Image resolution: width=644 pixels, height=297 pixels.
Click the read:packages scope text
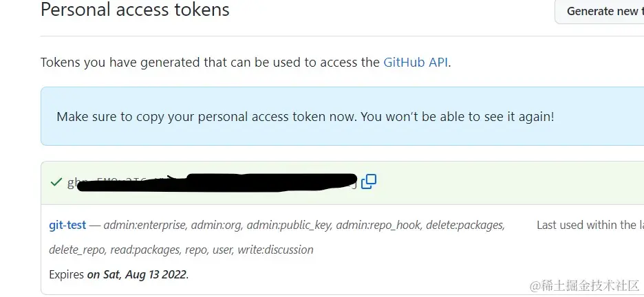pos(145,250)
